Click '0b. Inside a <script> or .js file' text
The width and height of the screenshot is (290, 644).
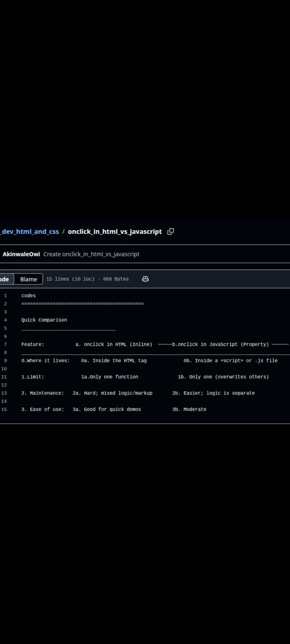point(230,361)
